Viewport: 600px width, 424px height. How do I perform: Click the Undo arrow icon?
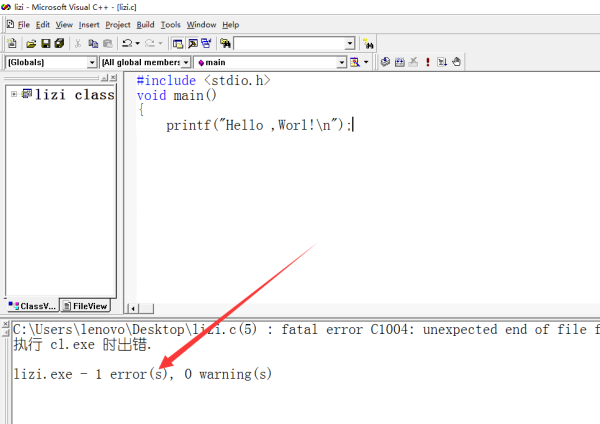[127, 44]
